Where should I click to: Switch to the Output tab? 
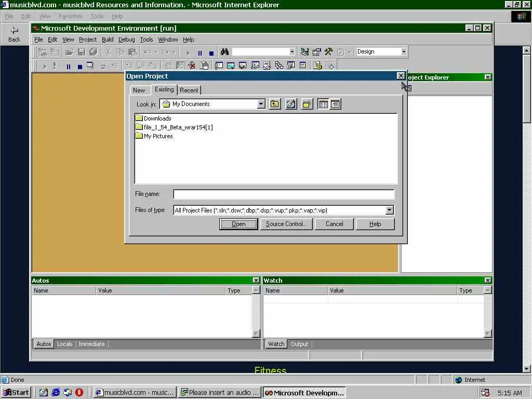[299, 344]
